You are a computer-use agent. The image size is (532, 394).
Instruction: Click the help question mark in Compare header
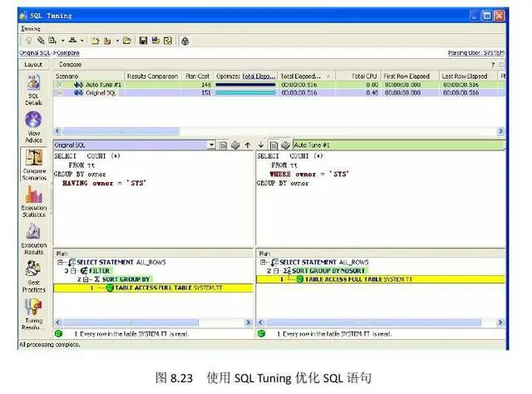point(493,65)
